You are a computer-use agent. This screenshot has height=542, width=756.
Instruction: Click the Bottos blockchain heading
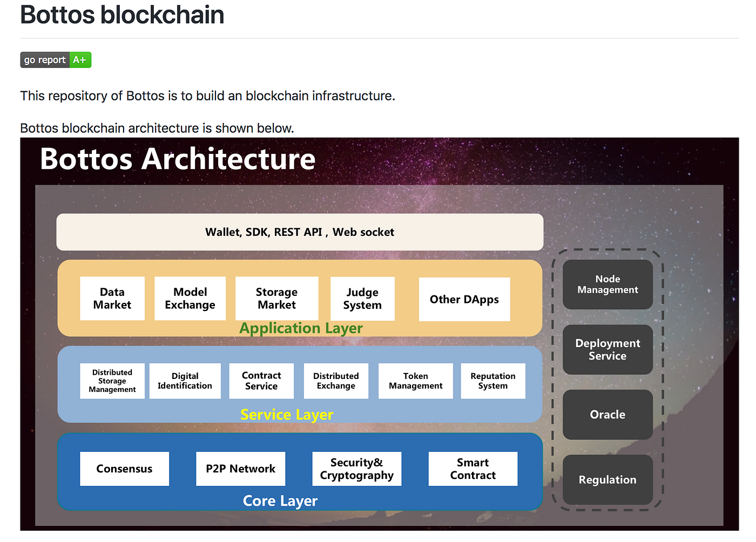(122, 15)
